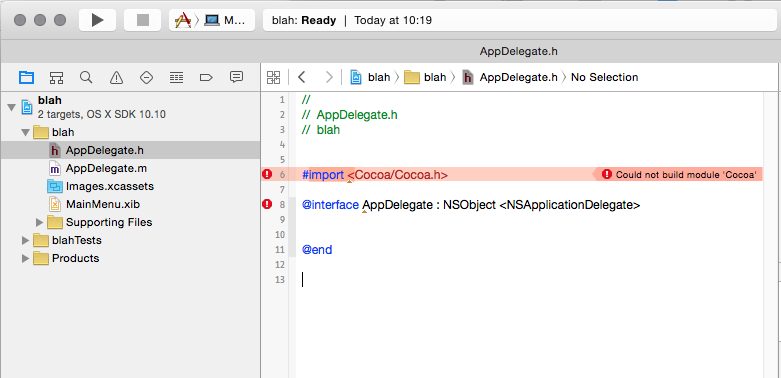Click the error icon on line 8 gutter
Screen dimensions: 781x378
tap(267, 204)
